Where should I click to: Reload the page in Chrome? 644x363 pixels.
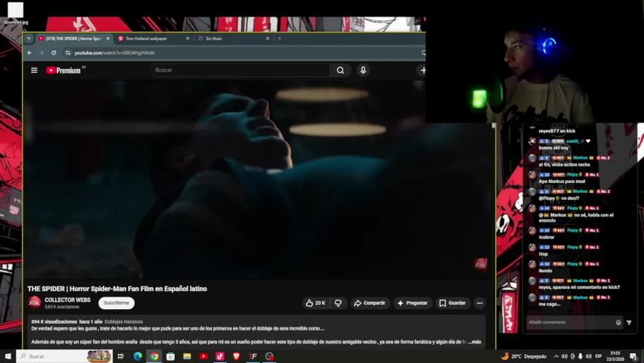pyautogui.click(x=53, y=52)
